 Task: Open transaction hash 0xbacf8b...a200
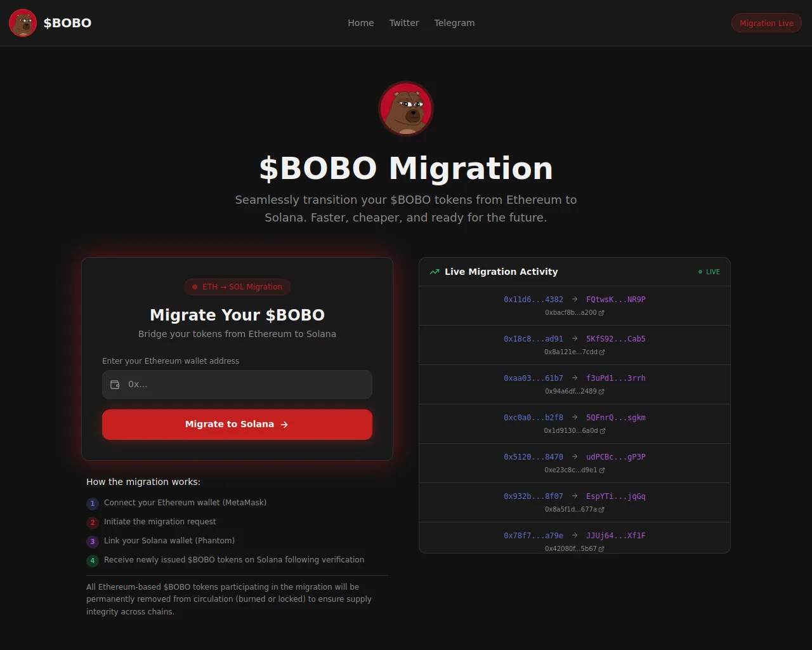[571, 313]
